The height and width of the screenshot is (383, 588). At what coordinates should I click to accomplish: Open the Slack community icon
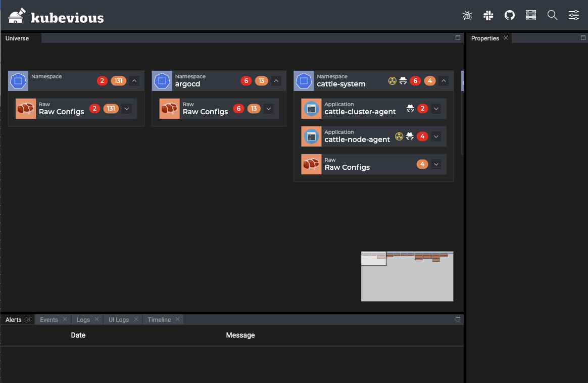tap(488, 15)
